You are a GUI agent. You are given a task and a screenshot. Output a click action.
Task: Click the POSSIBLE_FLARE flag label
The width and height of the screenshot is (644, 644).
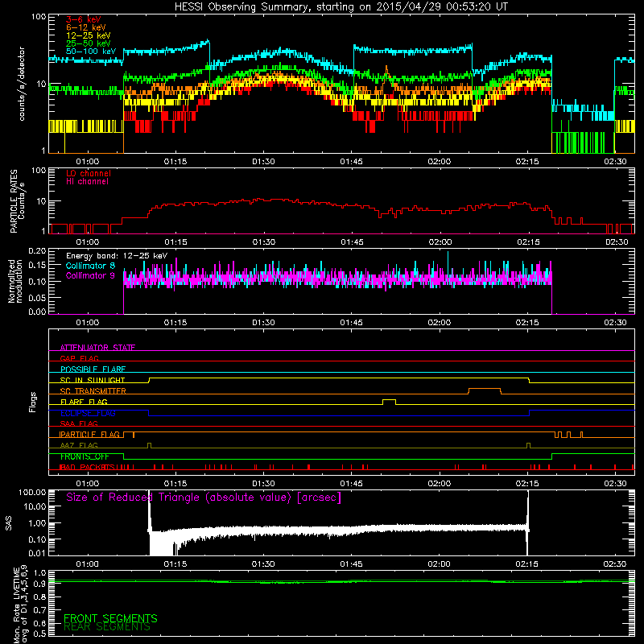point(93,369)
